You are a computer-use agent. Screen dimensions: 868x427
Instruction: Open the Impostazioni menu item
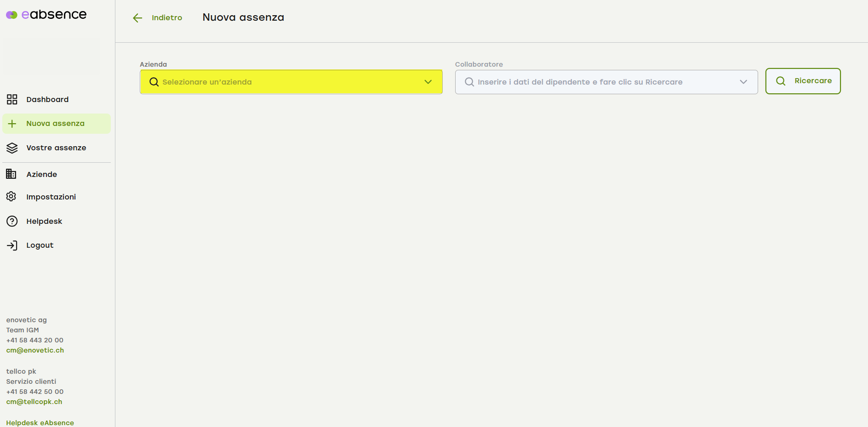[x=51, y=197]
